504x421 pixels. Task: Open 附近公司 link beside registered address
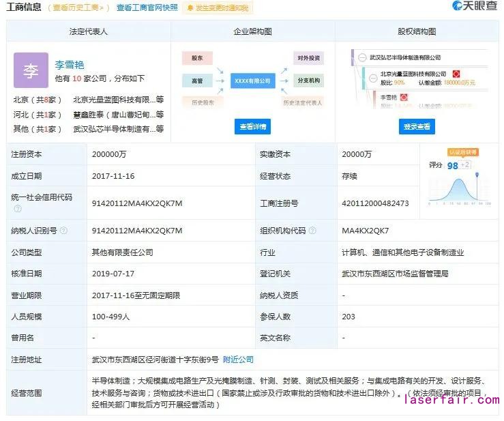238,359
